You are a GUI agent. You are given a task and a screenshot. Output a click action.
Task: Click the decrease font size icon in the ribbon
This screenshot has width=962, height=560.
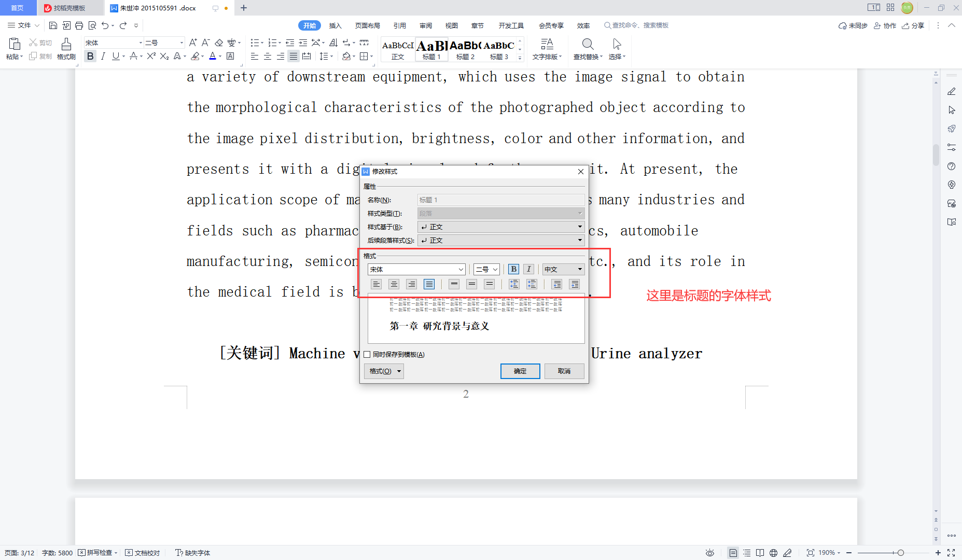205,43
